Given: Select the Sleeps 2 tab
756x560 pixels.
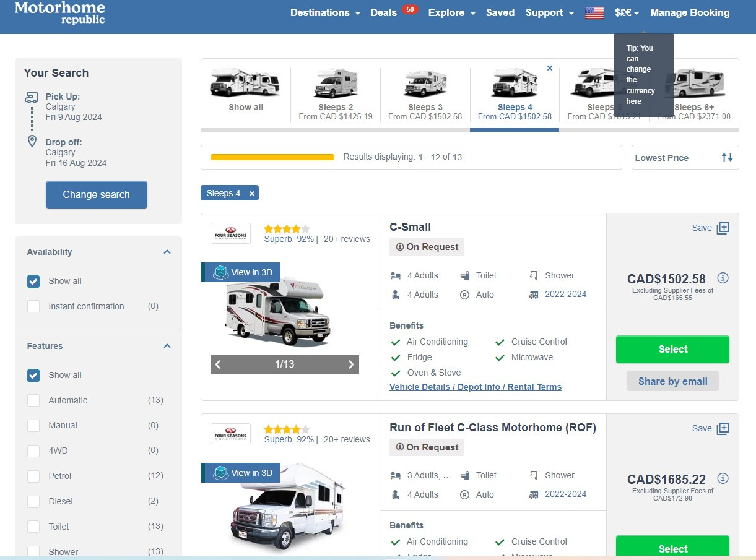Looking at the screenshot, I should (336, 94).
